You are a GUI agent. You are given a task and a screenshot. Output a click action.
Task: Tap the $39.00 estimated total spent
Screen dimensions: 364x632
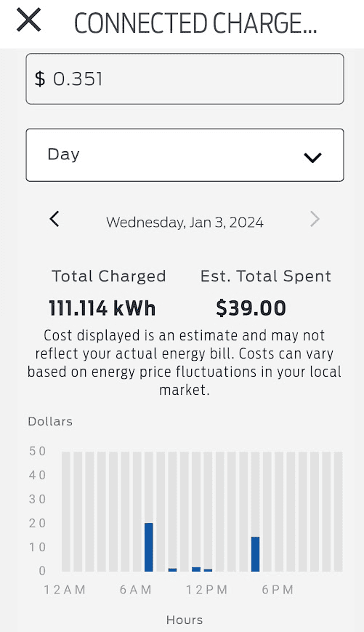[251, 308]
